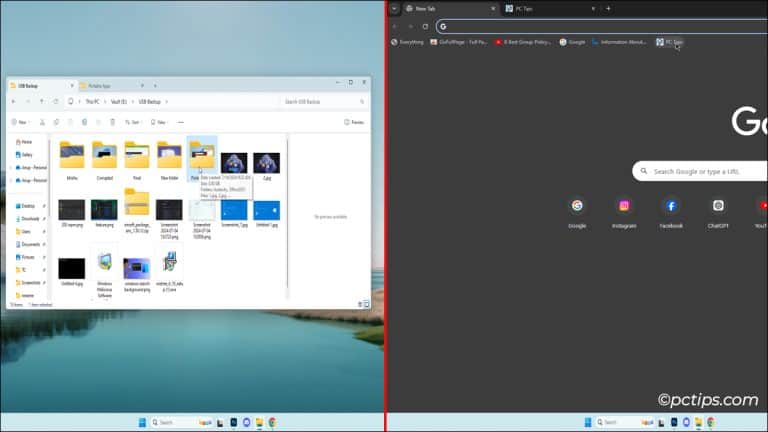Open the ChatGPT shortcut icon
768x432 pixels.
(718, 206)
